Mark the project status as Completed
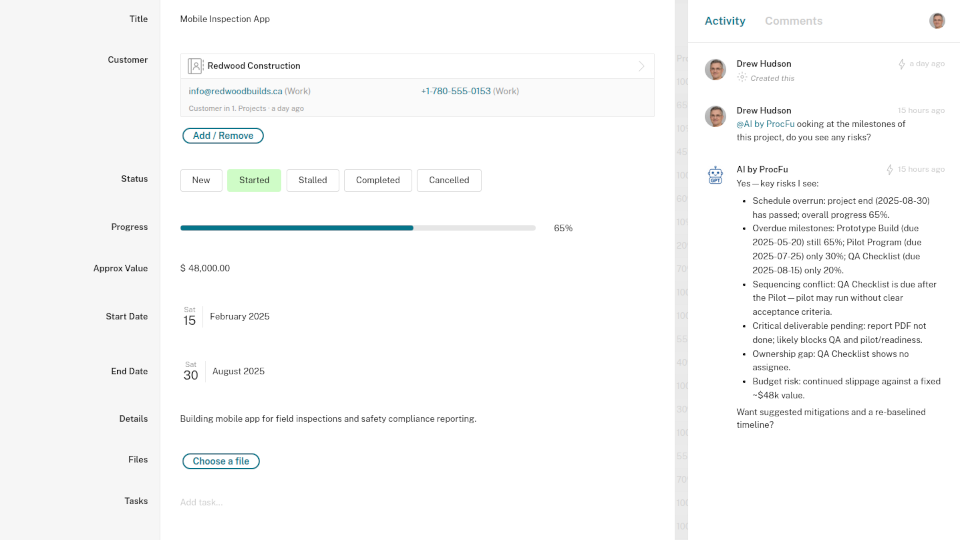The height and width of the screenshot is (540, 960). point(378,180)
